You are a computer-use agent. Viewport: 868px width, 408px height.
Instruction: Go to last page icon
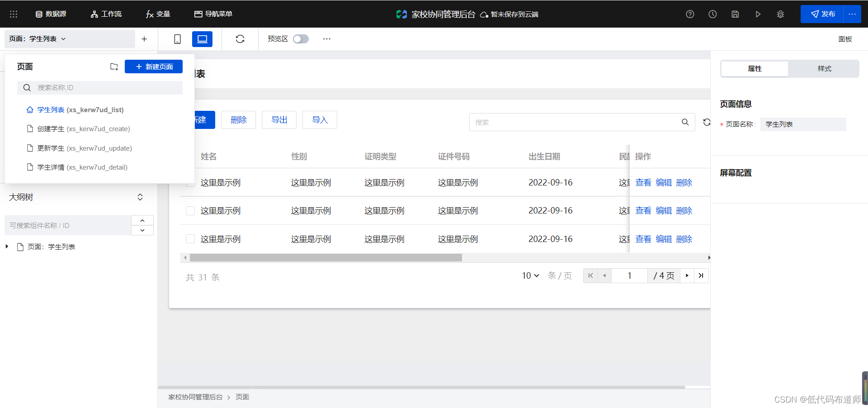coord(701,275)
